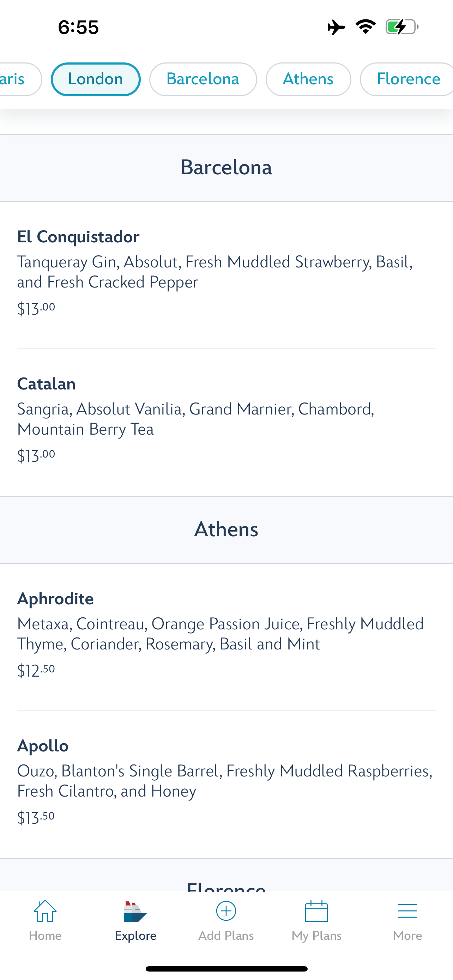
Task: Tap the Home house icon
Action: 45,912
